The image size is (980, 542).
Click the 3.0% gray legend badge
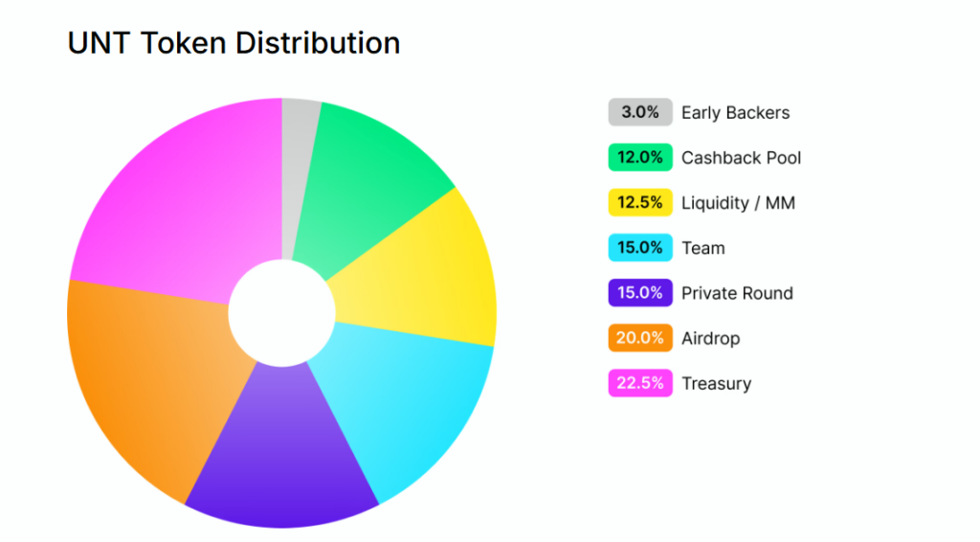(x=640, y=112)
